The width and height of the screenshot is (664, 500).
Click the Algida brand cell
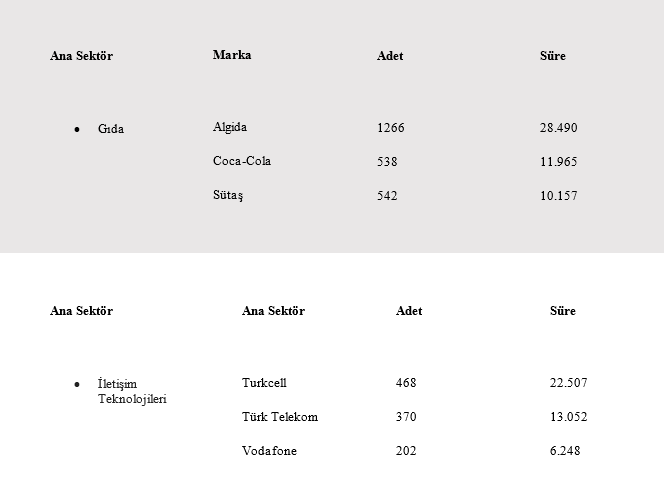coord(230,127)
